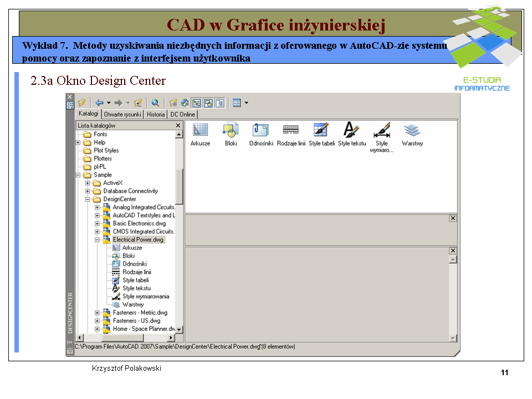The width and height of the screenshot is (532, 399).
Task: Open the Favorites folder icon
Action: [173, 103]
